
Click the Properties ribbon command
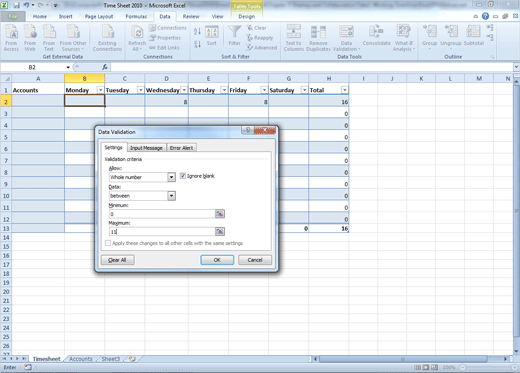point(165,38)
